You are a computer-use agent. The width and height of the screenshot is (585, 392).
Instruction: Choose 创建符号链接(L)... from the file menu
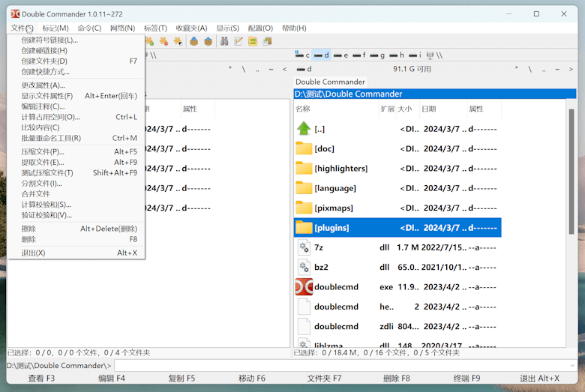click(x=76, y=40)
